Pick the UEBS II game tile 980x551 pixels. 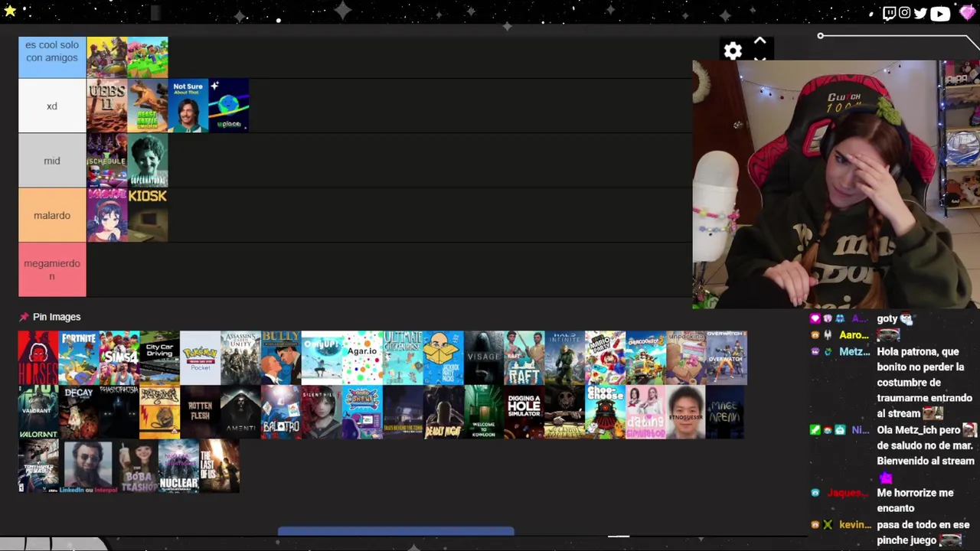pyautogui.click(x=107, y=106)
